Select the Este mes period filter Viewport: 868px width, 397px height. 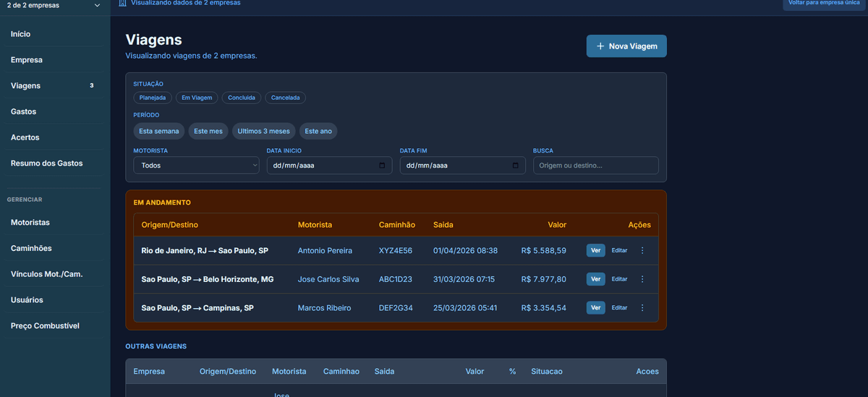tap(208, 132)
